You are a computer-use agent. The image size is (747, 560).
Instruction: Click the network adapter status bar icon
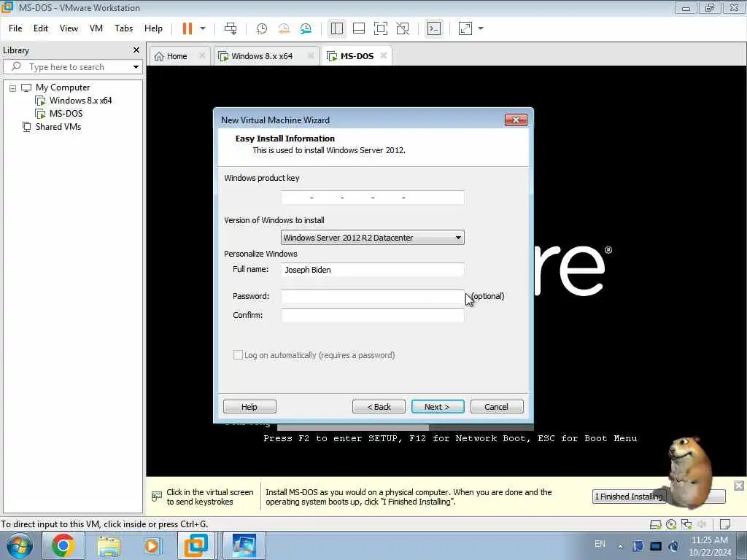click(x=686, y=524)
